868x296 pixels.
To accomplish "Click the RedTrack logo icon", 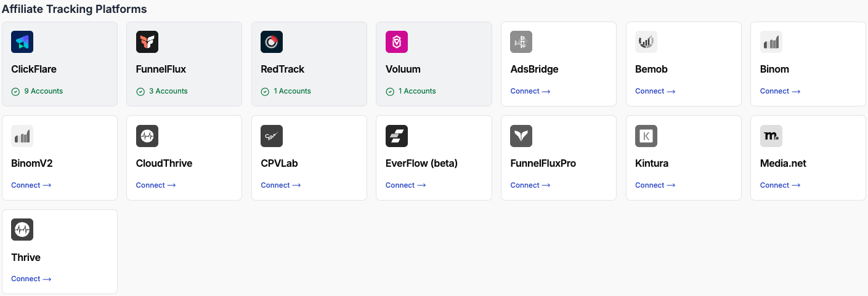I will (x=272, y=42).
